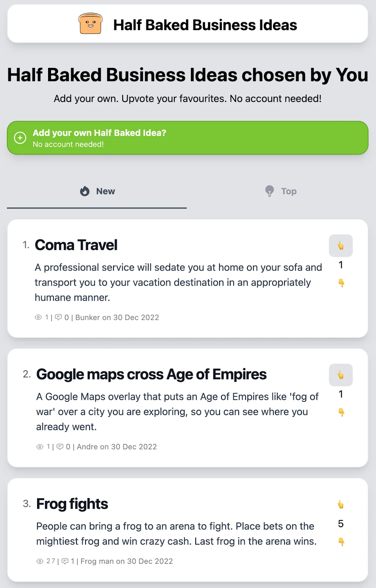Screen dimensions: 376x588
Task: Downvote the Coma Travel idea
Action: (x=341, y=283)
